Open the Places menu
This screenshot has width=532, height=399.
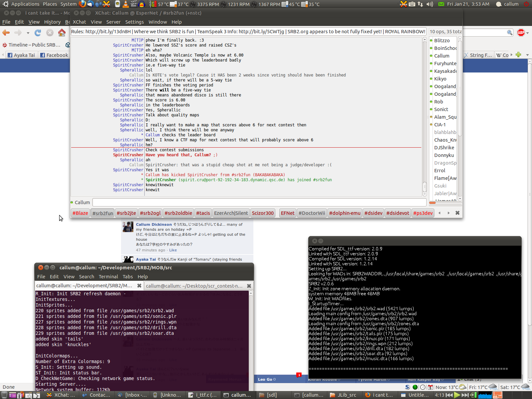point(50,4)
